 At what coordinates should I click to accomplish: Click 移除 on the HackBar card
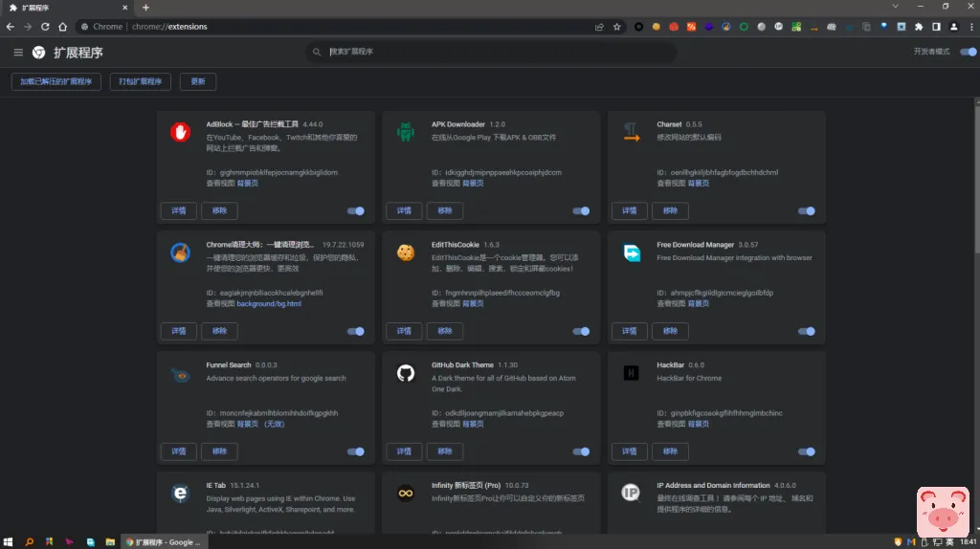(x=670, y=451)
